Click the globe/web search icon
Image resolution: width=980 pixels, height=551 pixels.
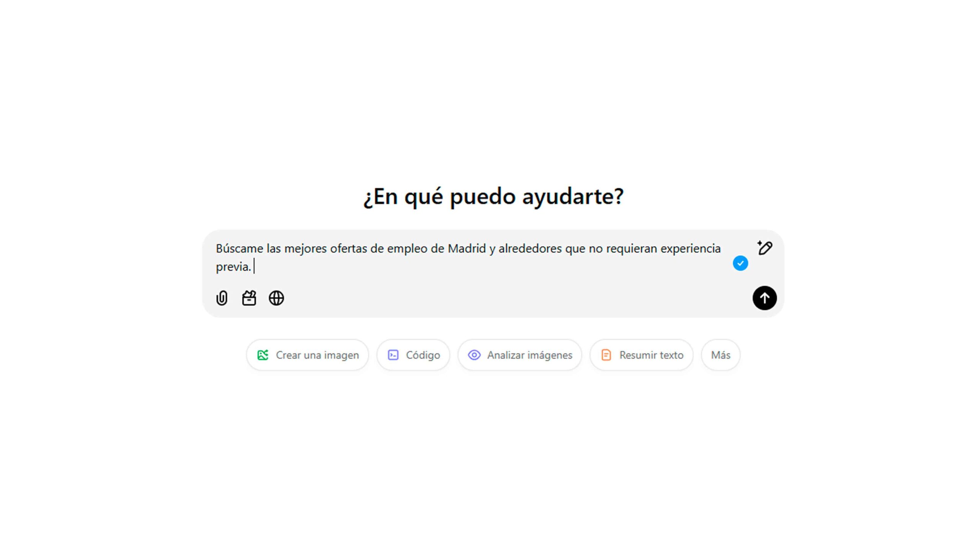pyautogui.click(x=276, y=298)
